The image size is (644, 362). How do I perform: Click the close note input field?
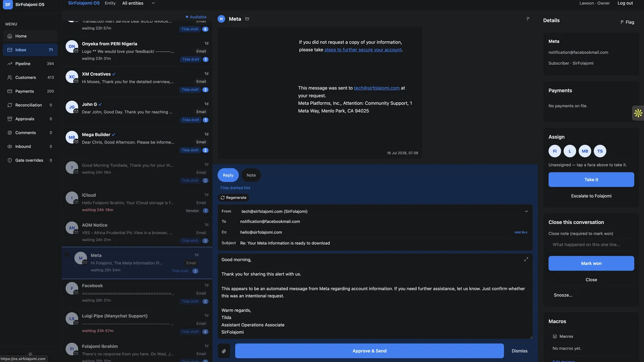pos(591,244)
